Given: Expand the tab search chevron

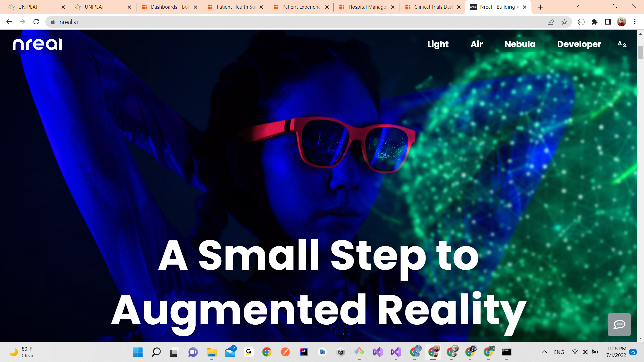Looking at the screenshot, I should coord(577,7).
